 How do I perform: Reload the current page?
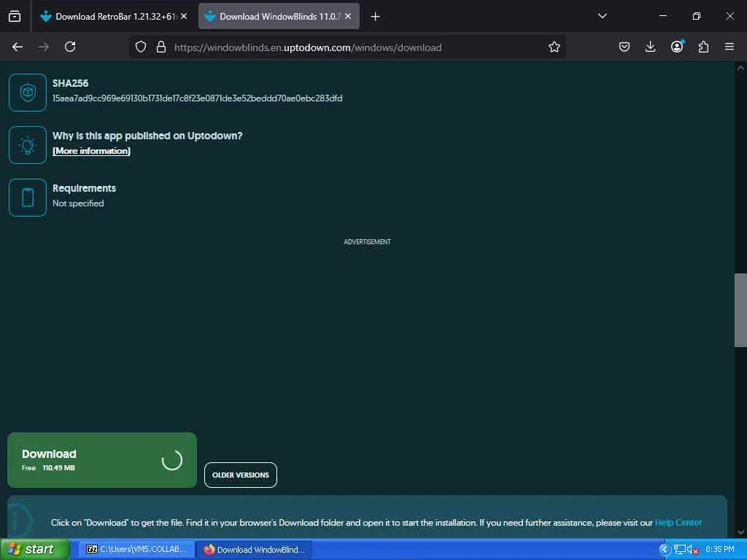pos(70,47)
